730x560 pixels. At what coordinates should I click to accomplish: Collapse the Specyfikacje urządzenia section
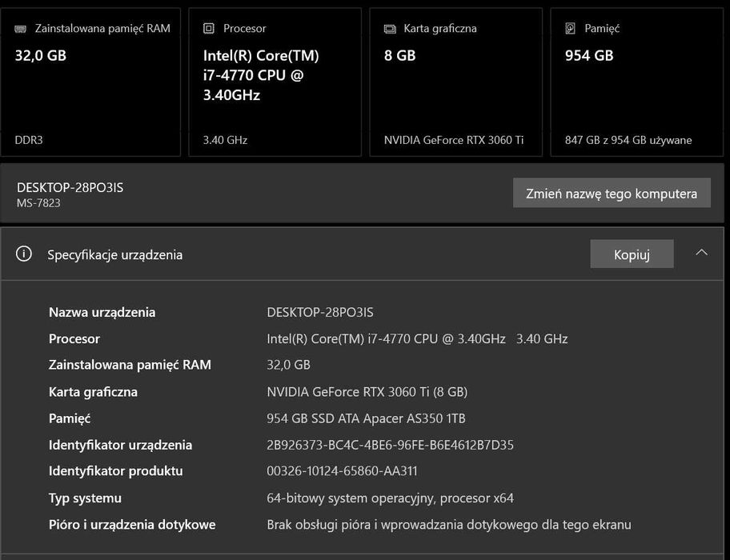pos(702,253)
